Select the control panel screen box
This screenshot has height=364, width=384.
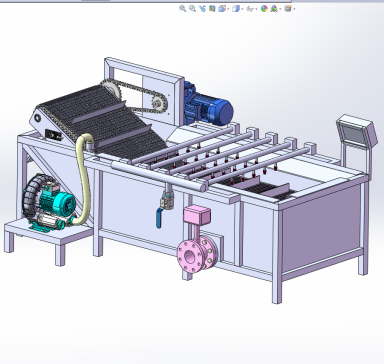357,132
